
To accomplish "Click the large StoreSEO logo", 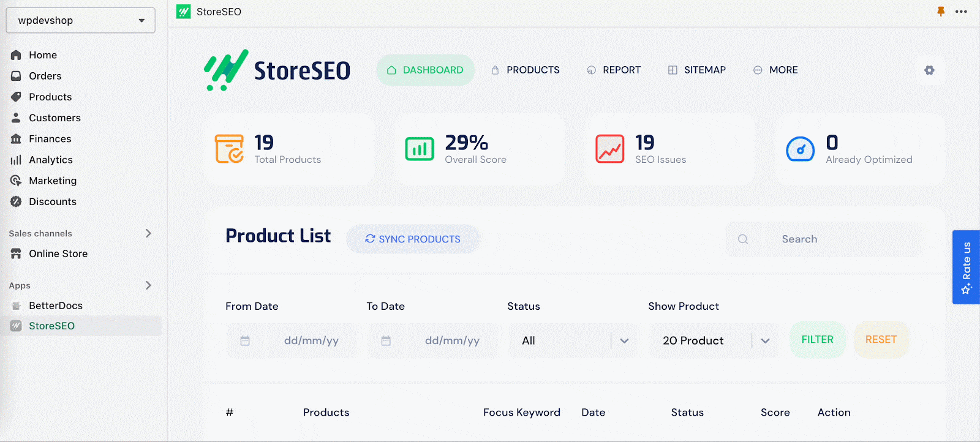I will [277, 70].
